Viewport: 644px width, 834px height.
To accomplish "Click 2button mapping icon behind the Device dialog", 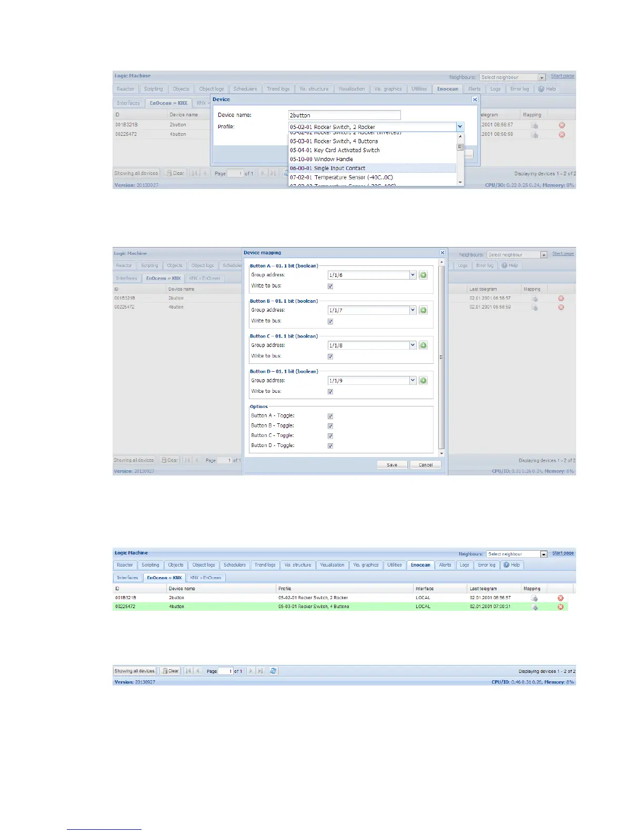I will 535,125.
